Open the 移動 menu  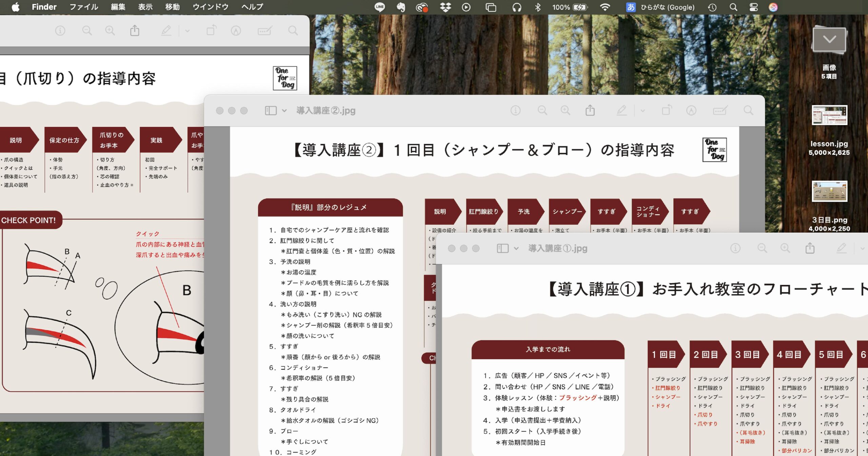[172, 7]
